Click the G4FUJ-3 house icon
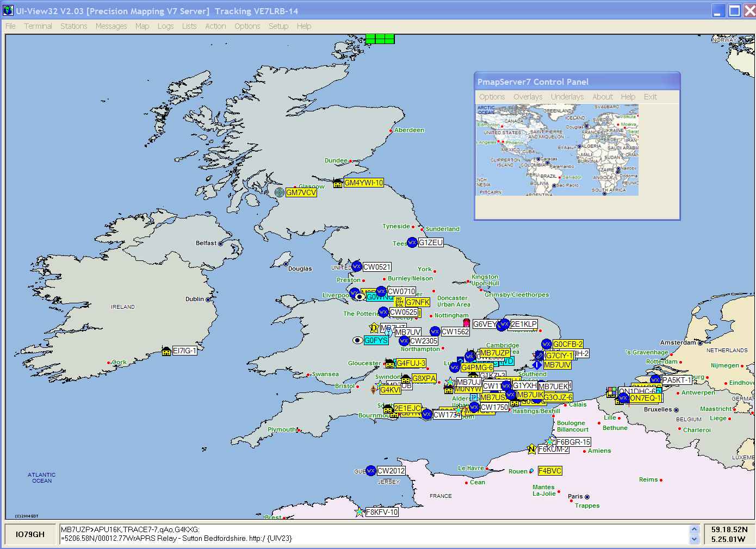This screenshot has width=756, height=549. click(389, 363)
